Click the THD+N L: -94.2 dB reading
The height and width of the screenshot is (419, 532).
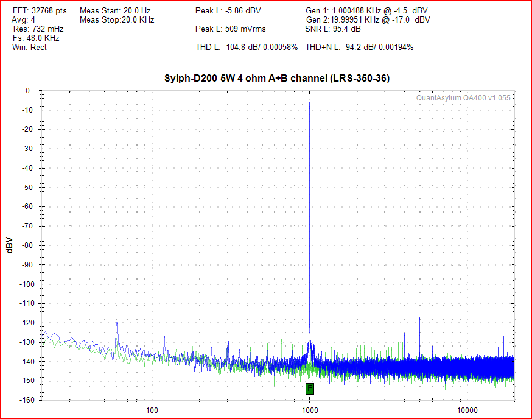coord(359,47)
